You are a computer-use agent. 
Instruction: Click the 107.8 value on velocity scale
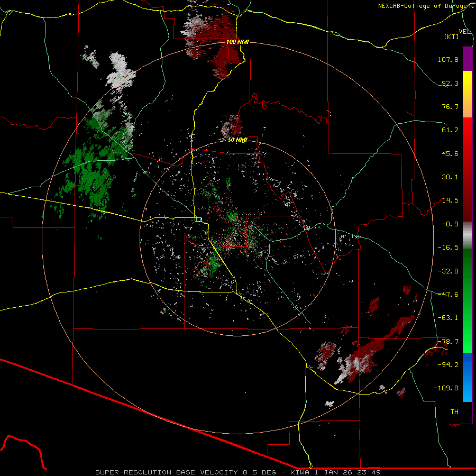(x=448, y=59)
